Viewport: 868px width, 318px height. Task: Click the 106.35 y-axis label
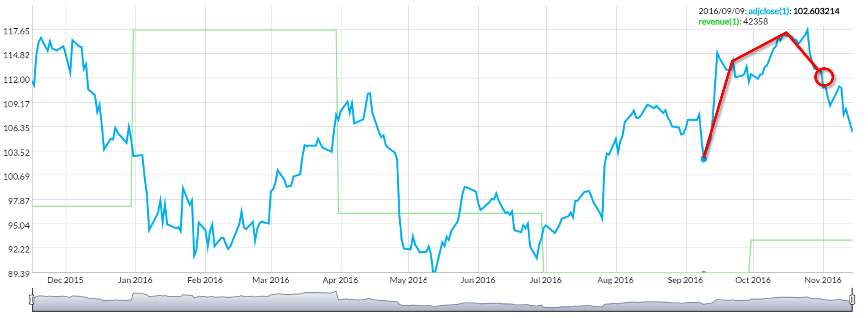point(16,128)
